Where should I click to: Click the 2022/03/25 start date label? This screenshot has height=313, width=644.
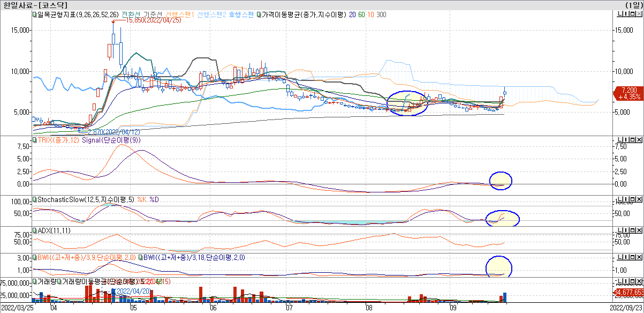[x=17, y=308]
